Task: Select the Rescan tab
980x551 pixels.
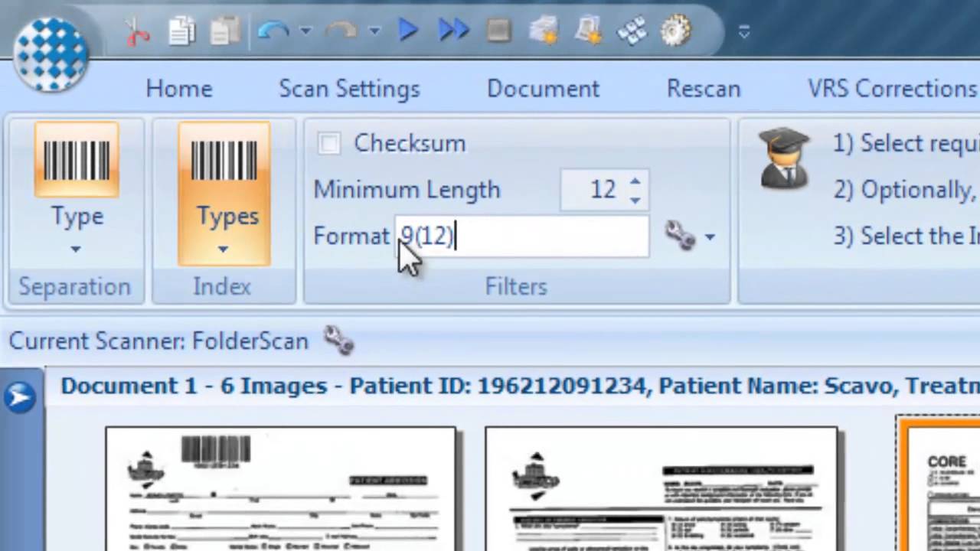Action: [x=704, y=89]
